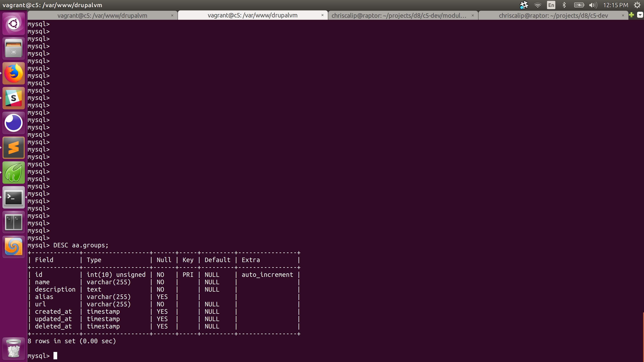This screenshot has height=362, width=644.
Task: Expand the terminal tab list dropdown
Action: 640,15
